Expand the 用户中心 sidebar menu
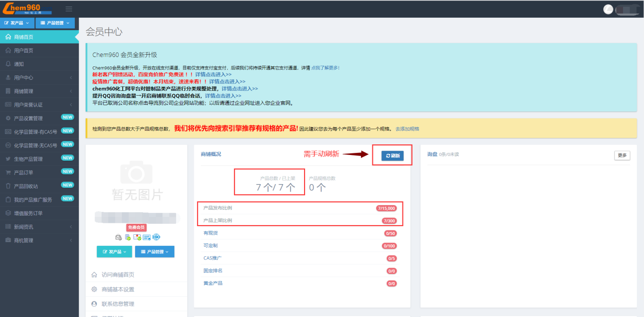This screenshot has width=644, height=317. pyautogui.click(x=39, y=77)
